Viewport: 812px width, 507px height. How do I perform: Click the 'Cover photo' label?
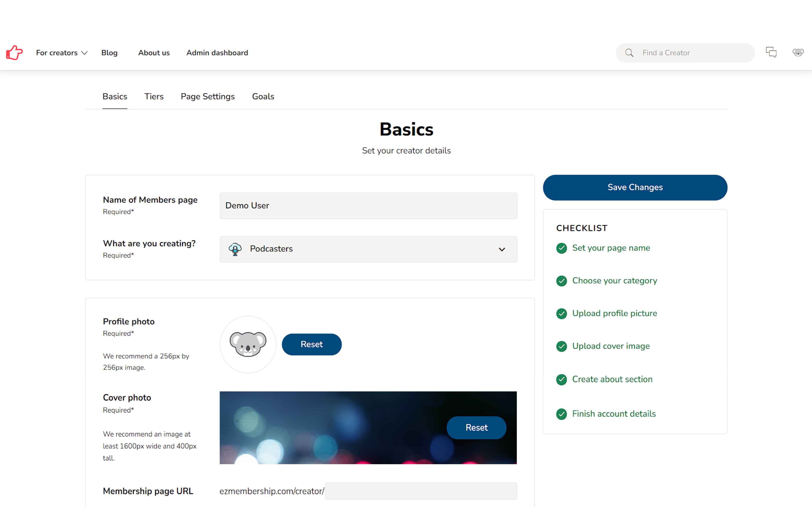tap(127, 398)
